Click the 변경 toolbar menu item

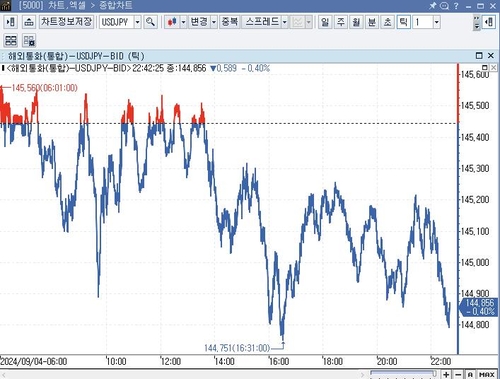tap(199, 22)
